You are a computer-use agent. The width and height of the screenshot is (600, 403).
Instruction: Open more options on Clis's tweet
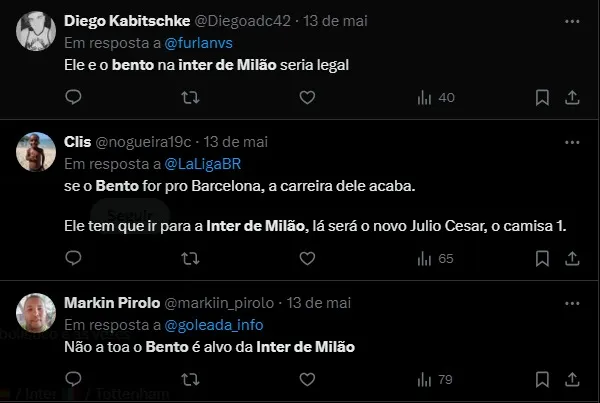[570, 142]
